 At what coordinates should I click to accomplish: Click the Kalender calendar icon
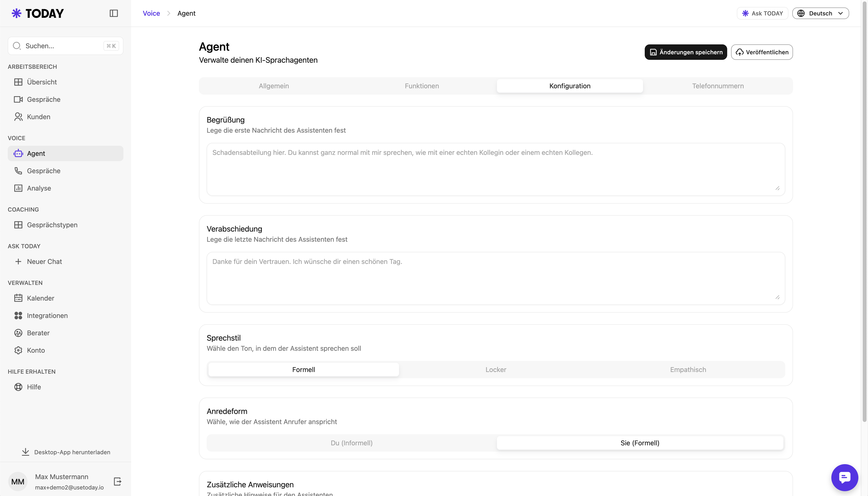(x=18, y=298)
